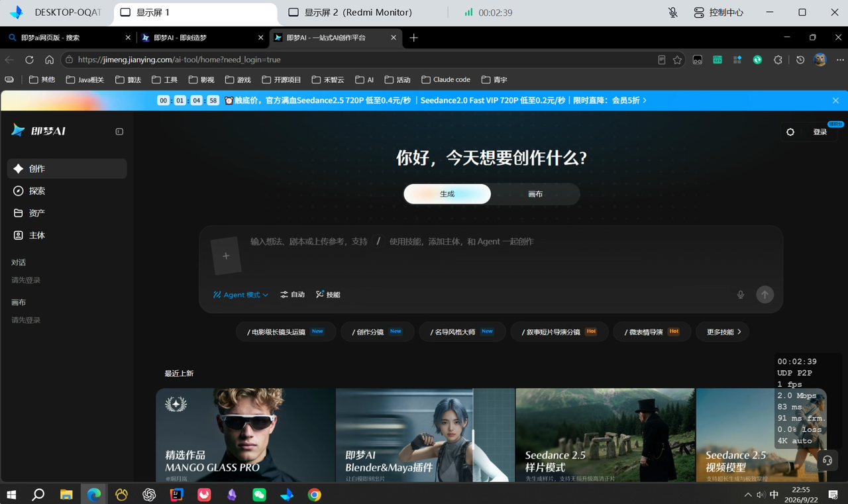
Task: Click the 最近上新 heading
Action: point(179,374)
